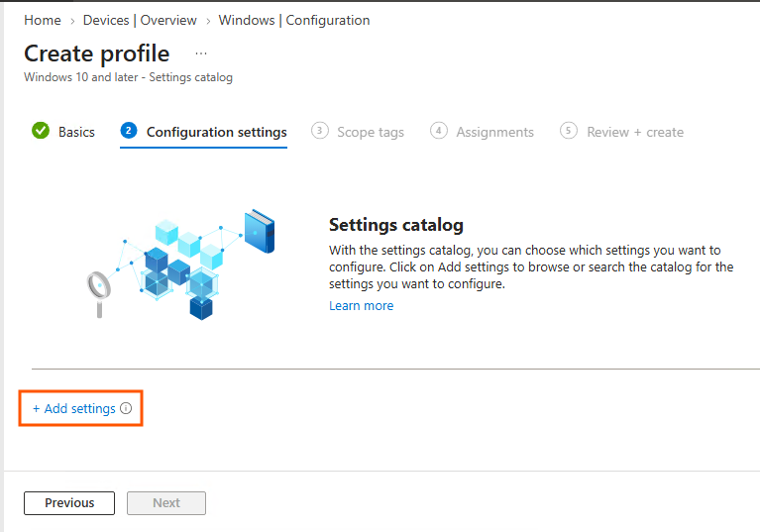Select the Configuration settings tab
760x532 pixels.
[203, 132]
